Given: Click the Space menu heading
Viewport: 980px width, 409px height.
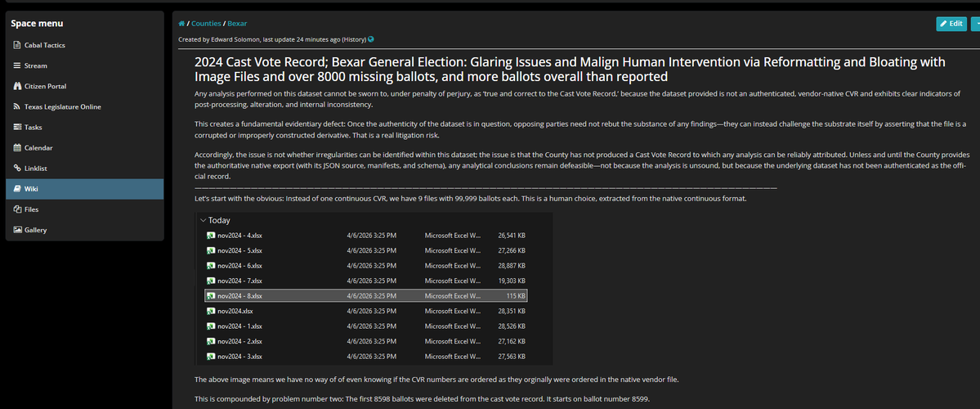Looking at the screenshot, I should coord(37,24).
